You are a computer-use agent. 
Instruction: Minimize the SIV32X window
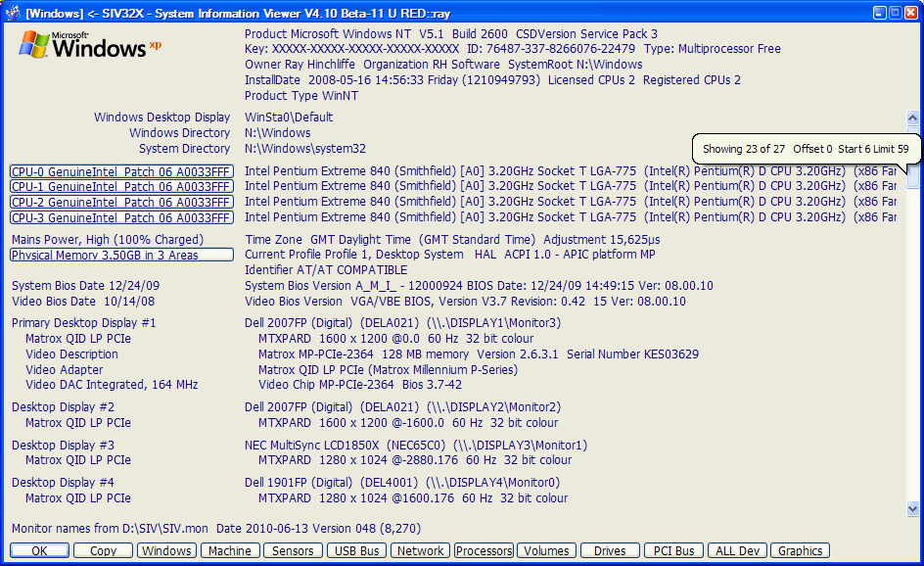click(x=880, y=13)
